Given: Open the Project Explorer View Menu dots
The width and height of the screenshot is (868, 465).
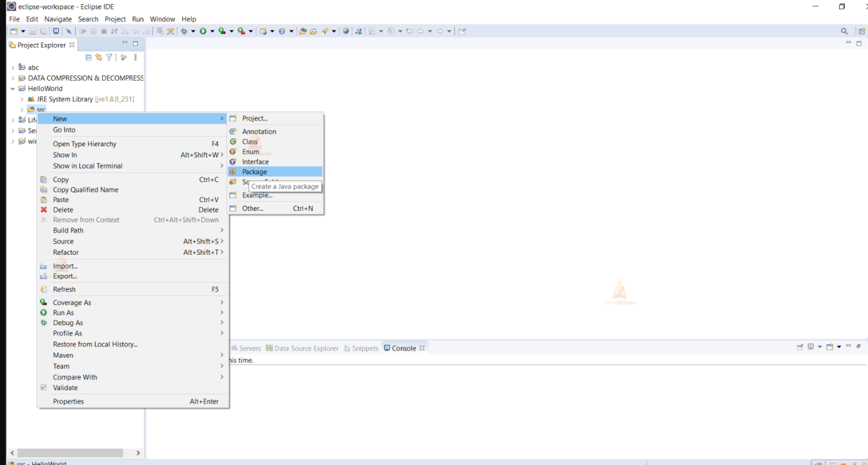Looking at the screenshot, I should (x=135, y=57).
